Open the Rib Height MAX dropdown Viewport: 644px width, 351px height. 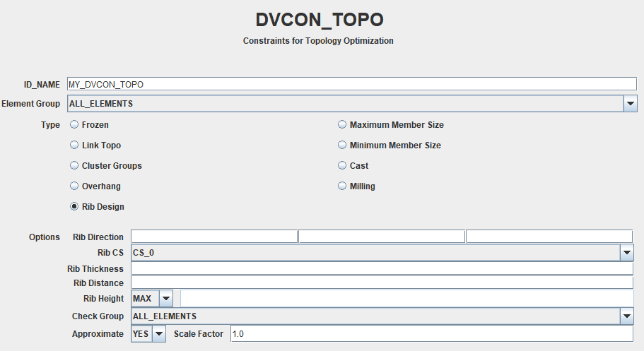pyautogui.click(x=165, y=299)
